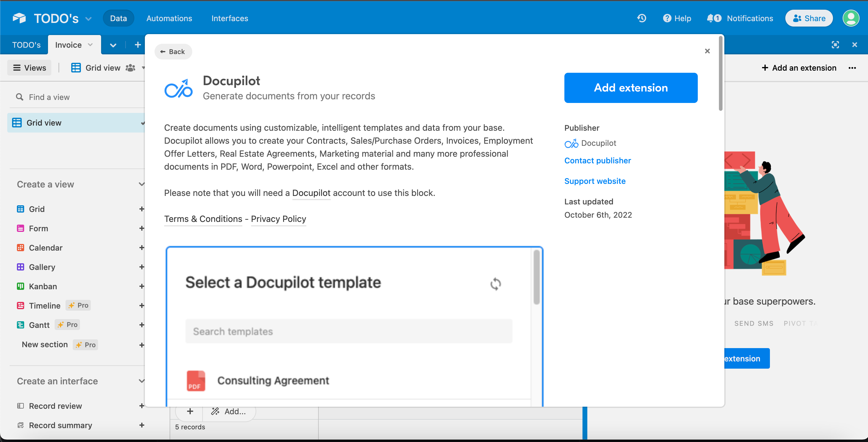Click Add an extension in panel header
Screen dimensions: 868x442
(799, 68)
